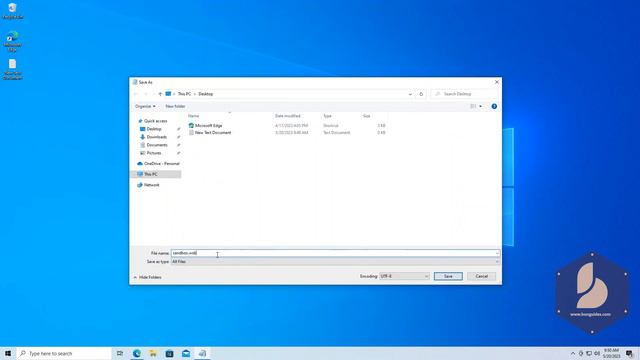Open the help icon in dialog
This screenshot has width=640, height=360.
pos(494,106)
